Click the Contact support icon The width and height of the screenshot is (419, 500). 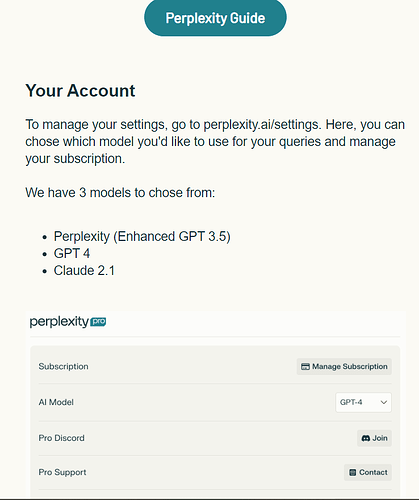point(353,472)
